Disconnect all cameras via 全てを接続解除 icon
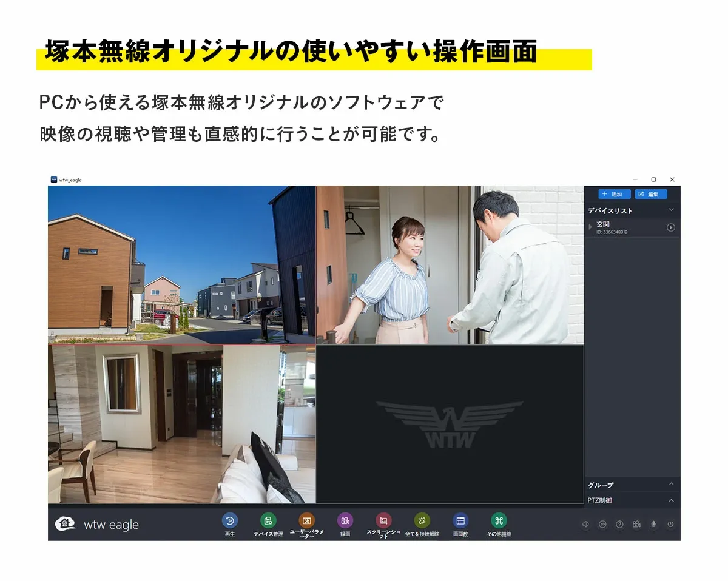This screenshot has width=728, height=581. tap(422, 519)
